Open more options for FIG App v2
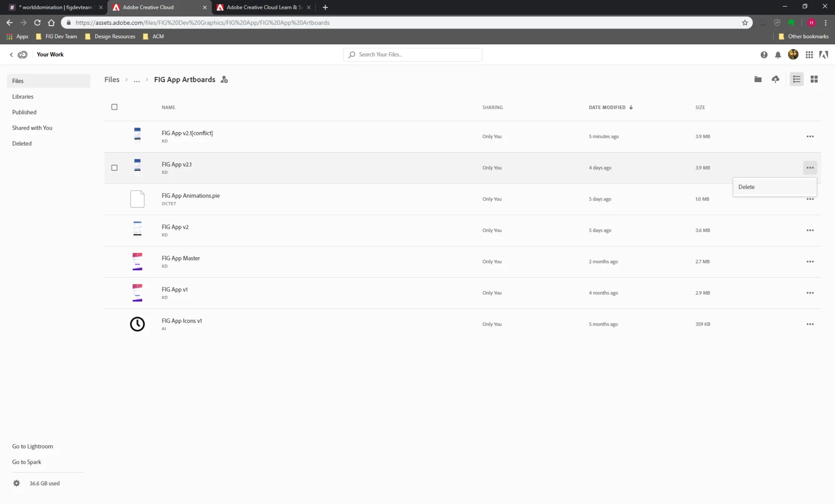The width and height of the screenshot is (835, 504). 810,230
